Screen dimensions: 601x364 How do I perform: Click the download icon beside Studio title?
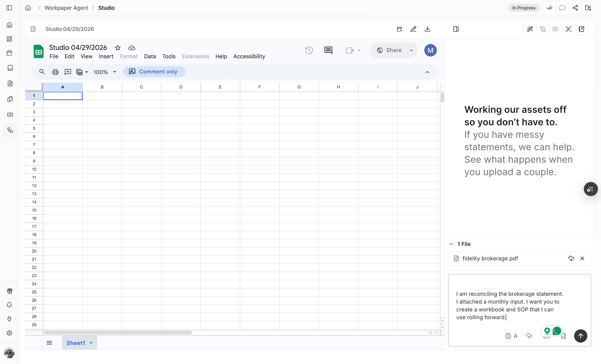pyautogui.click(x=427, y=29)
